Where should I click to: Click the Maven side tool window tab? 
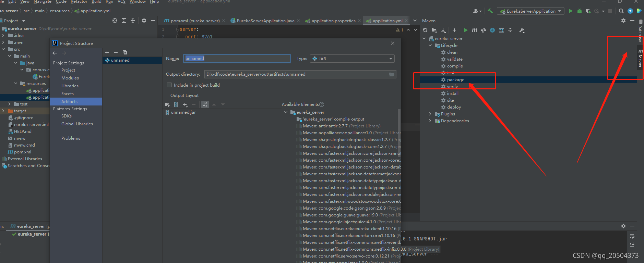point(640,58)
